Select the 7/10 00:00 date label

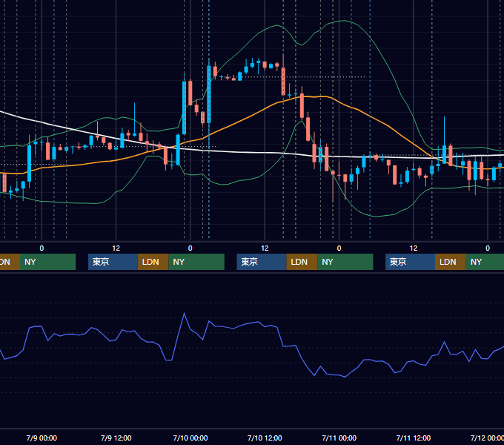coord(190,438)
